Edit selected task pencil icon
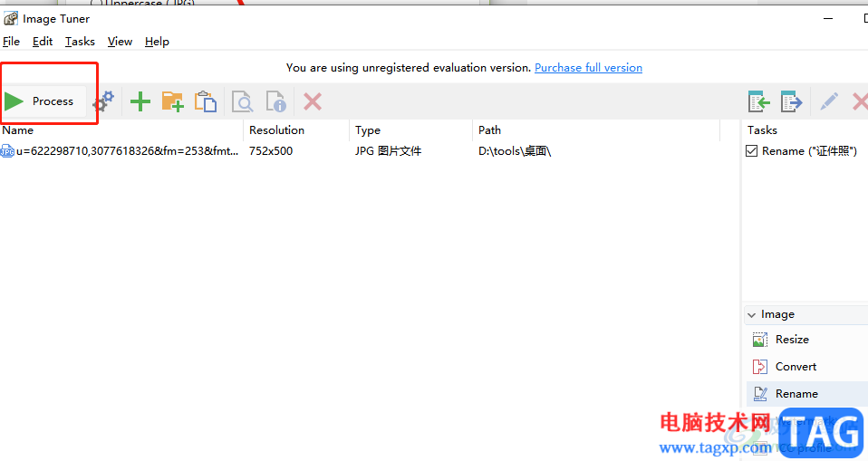The height and width of the screenshot is (461, 868). tap(829, 101)
